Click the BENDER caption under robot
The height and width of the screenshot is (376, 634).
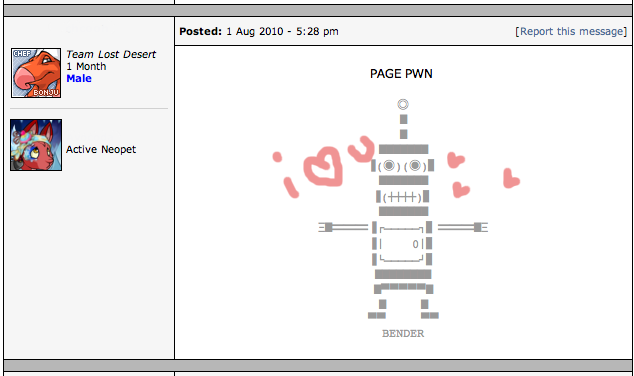click(403, 334)
